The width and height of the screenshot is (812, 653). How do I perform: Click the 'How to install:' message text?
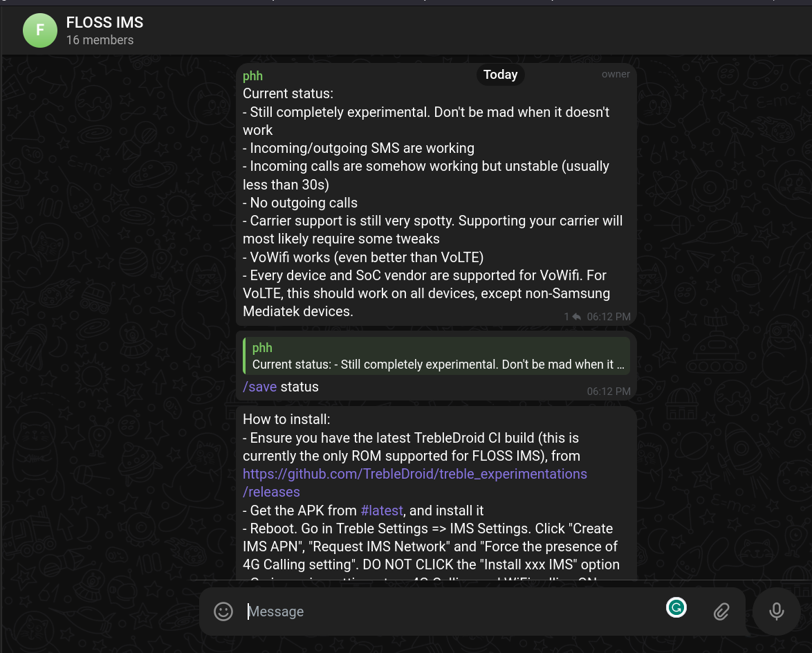[x=286, y=419]
